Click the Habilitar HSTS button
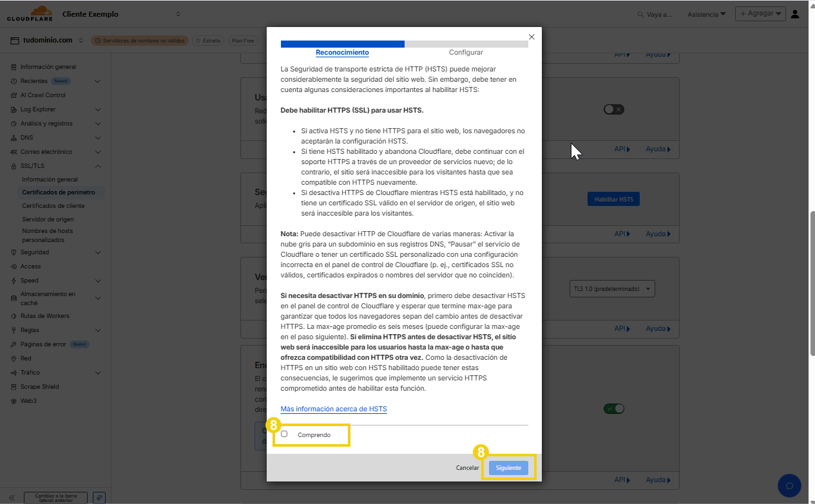The height and width of the screenshot is (504, 815). pyautogui.click(x=613, y=199)
